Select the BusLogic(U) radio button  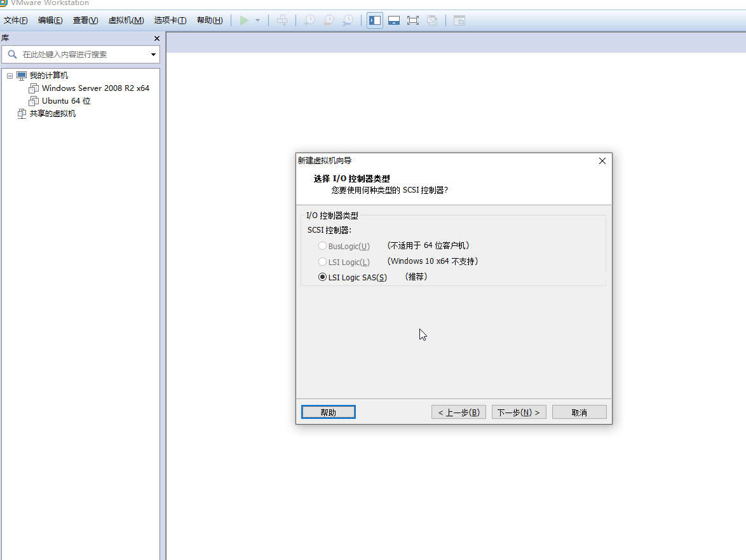click(x=323, y=246)
